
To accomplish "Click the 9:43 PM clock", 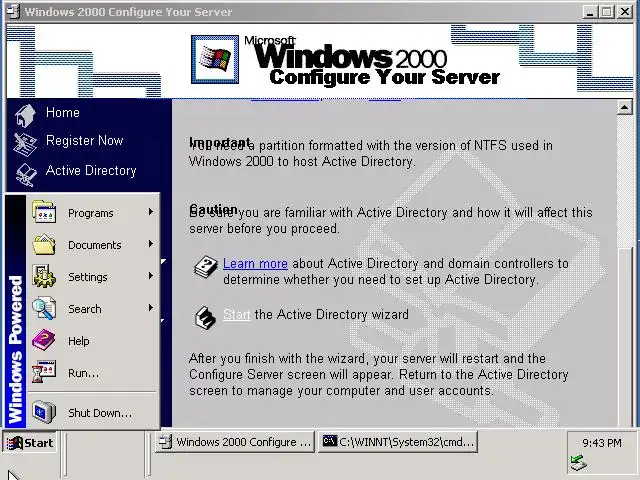I will pos(602,443).
